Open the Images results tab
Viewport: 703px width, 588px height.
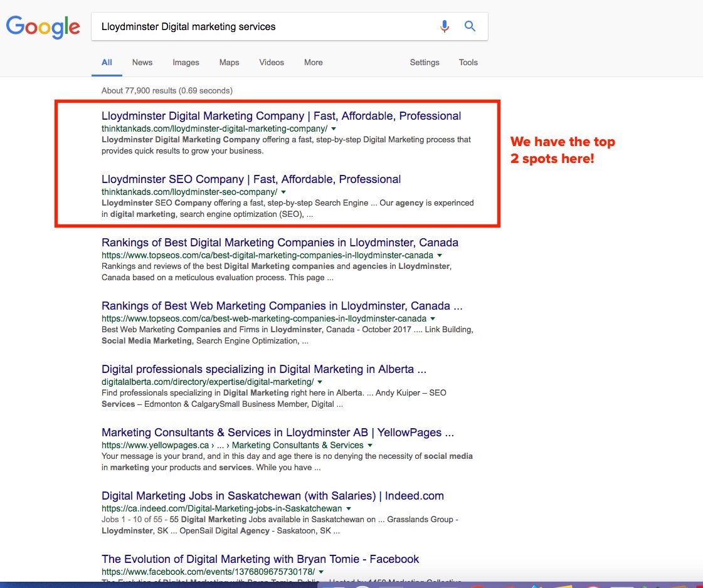pyautogui.click(x=186, y=63)
